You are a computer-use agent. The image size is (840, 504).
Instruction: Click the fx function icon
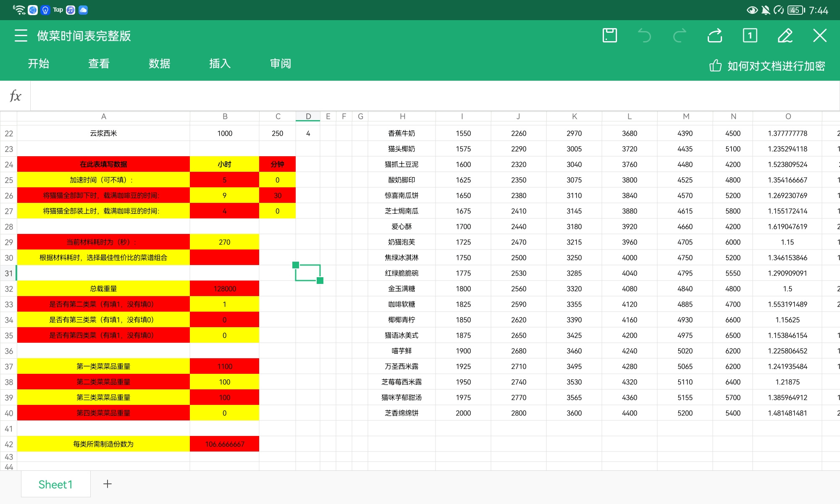click(x=15, y=96)
